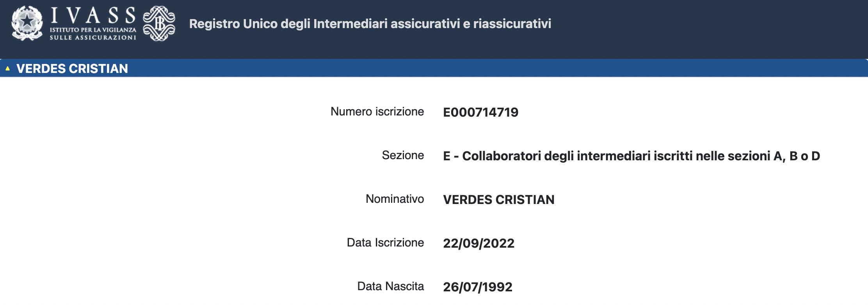Click the Data Nascita label
The height and width of the screenshot is (305, 868).
tap(390, 286)
